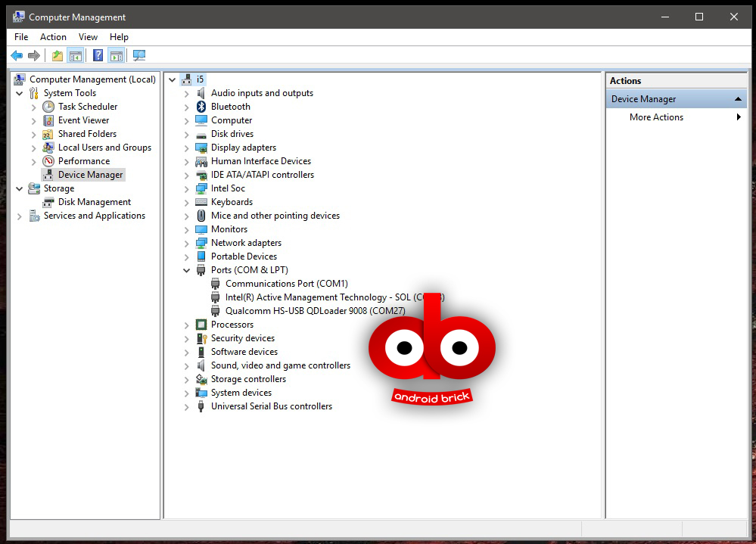The height and width of the screenshot is (544, 756).
Task: Select Qualcomm HS-USB QDLoader 9008 (COM27) device
Action: pos(315,311)
